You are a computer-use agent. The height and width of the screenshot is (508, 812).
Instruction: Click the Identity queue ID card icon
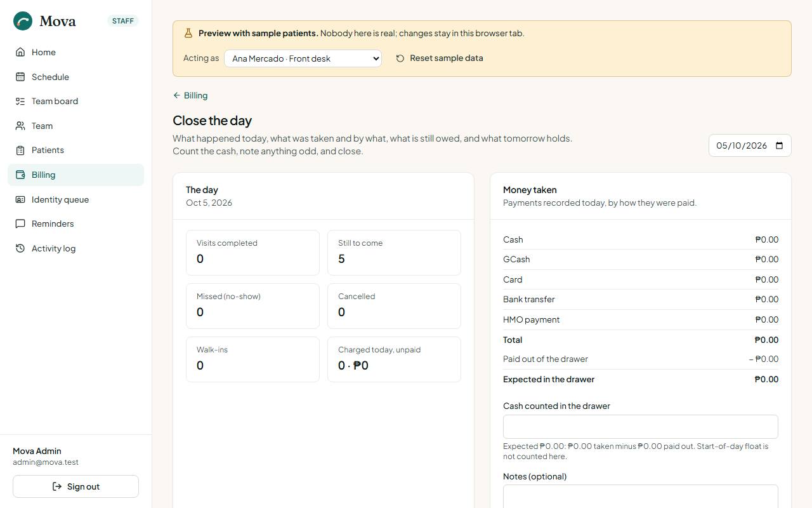[20, 199]
